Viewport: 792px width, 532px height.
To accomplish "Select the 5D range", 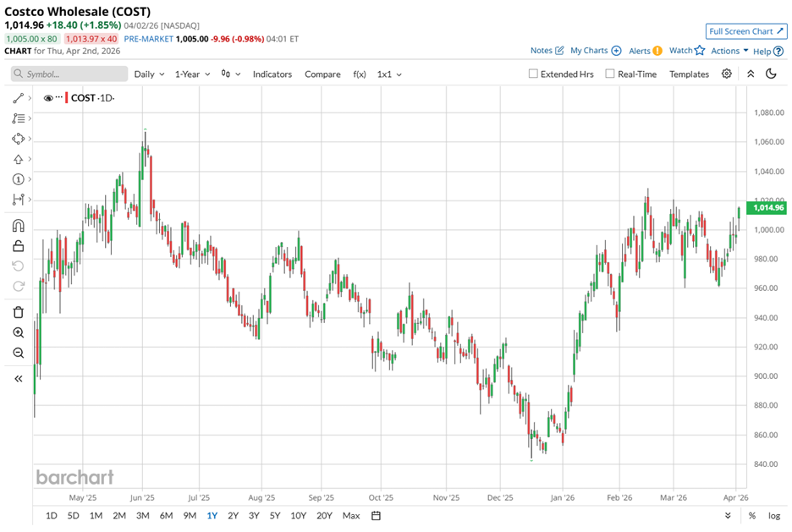I will [x=74, y=515].
